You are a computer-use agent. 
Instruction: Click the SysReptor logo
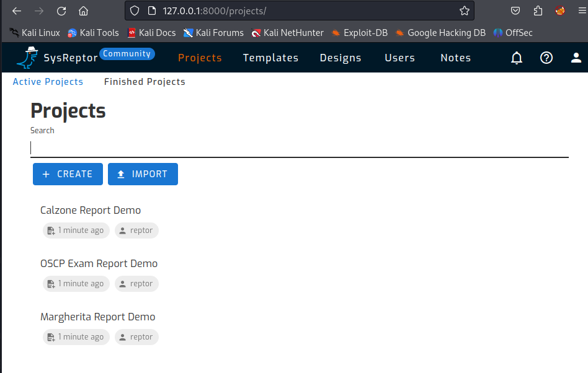click(27, 57)
